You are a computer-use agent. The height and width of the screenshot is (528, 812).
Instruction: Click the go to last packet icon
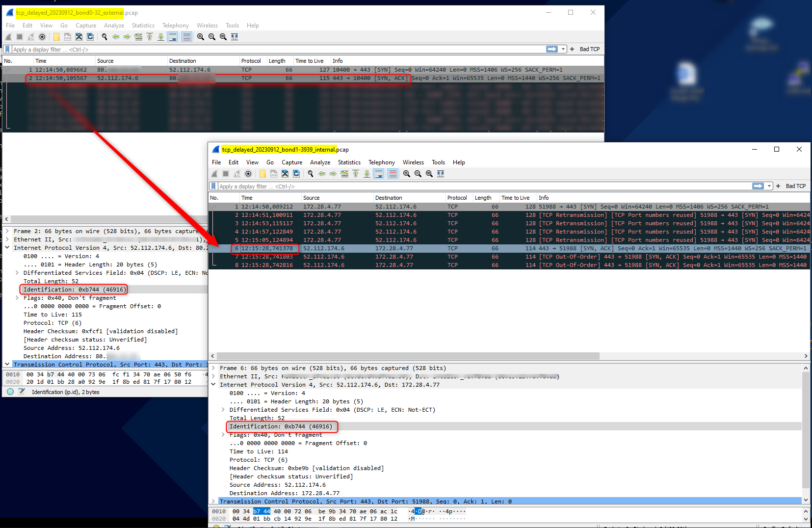tap(161, 37)
